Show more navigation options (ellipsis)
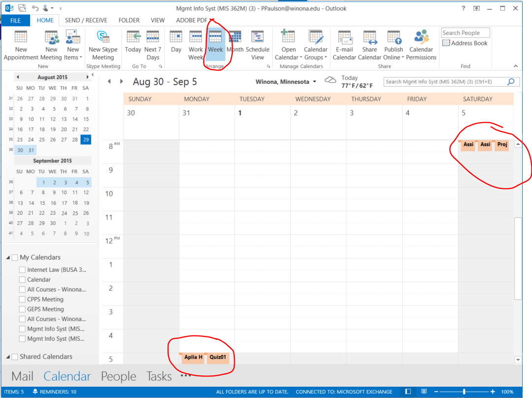Screen dimensions: 532x398 (186, 375)
